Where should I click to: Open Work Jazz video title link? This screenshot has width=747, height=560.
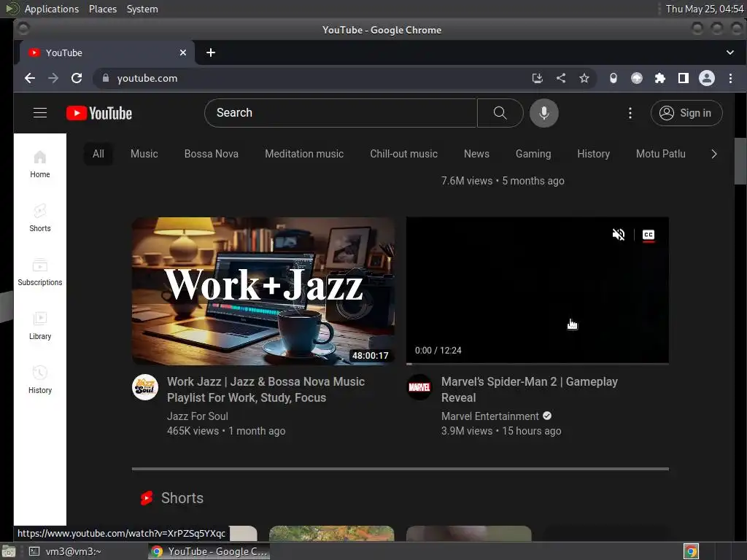(x=266, y=389)
